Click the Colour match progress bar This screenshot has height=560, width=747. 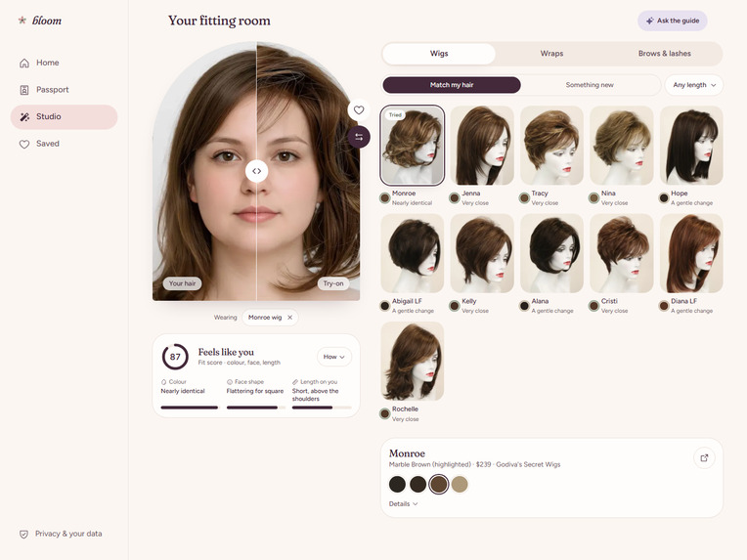click(x=190, y=408)
